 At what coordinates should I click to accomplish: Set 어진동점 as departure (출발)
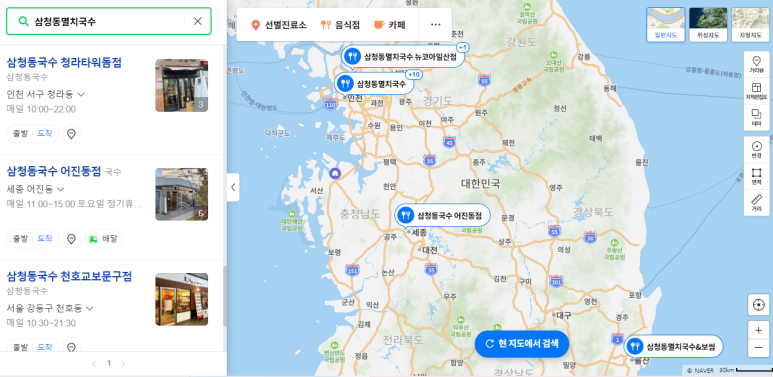point(21,239)
